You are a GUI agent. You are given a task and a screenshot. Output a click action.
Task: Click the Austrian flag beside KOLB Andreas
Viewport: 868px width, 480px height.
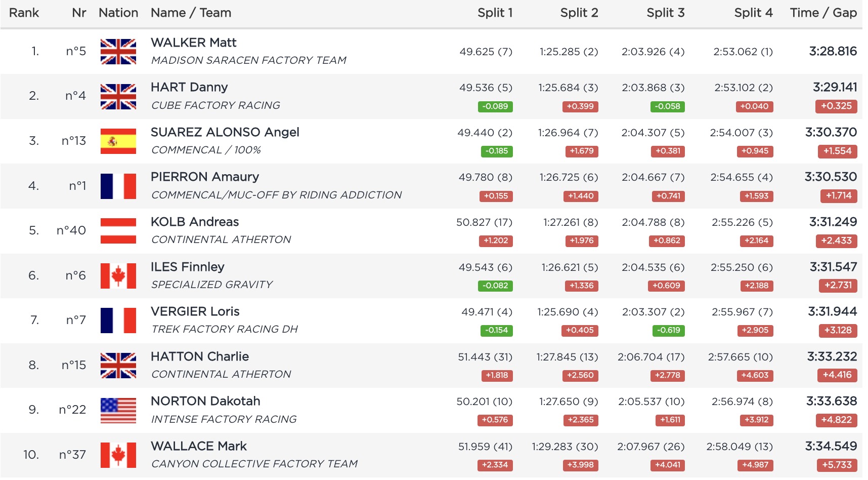point(118,231)
